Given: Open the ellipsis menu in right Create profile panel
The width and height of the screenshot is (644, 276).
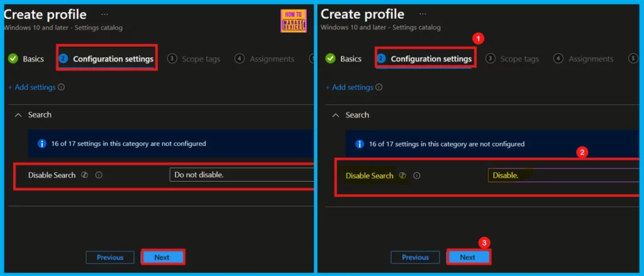Looking at the screenshot, I should tap(422, 15).
